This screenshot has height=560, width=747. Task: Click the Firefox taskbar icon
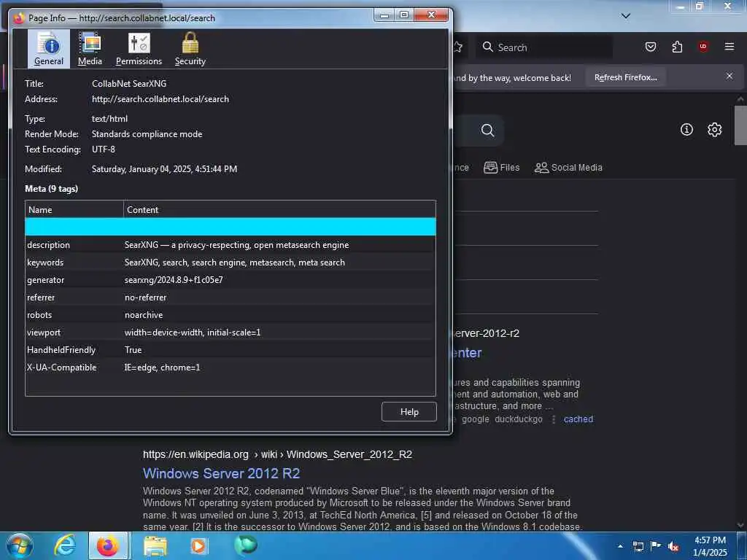(108, 545)
